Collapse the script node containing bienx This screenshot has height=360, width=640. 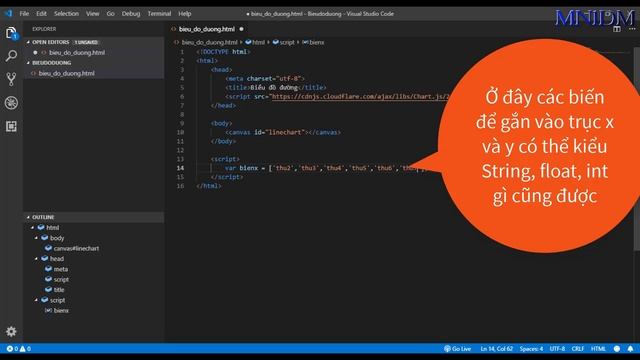[x=36, y=300]
